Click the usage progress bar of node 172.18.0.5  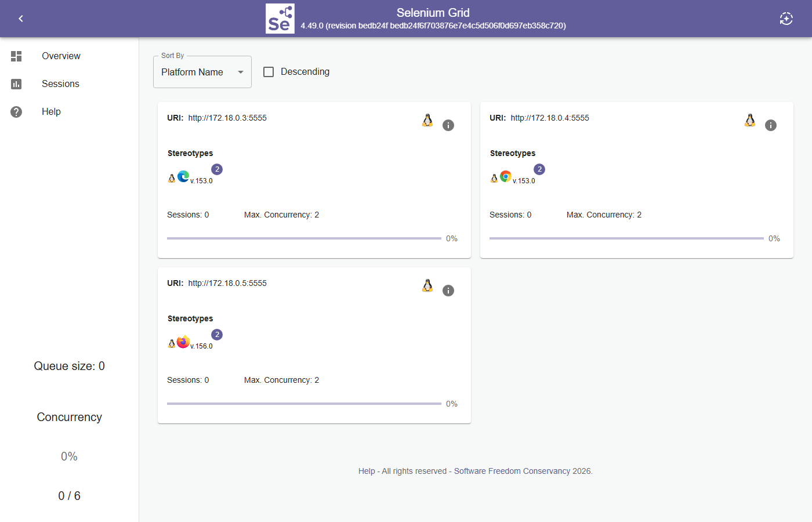pyautogui.click(x=304, y=404)
